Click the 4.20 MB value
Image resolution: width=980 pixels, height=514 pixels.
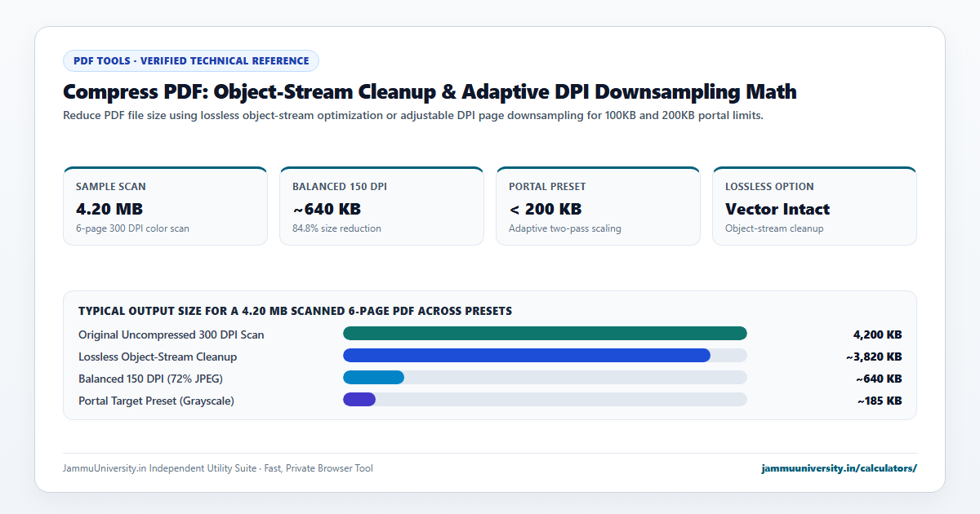click(109, 209)
